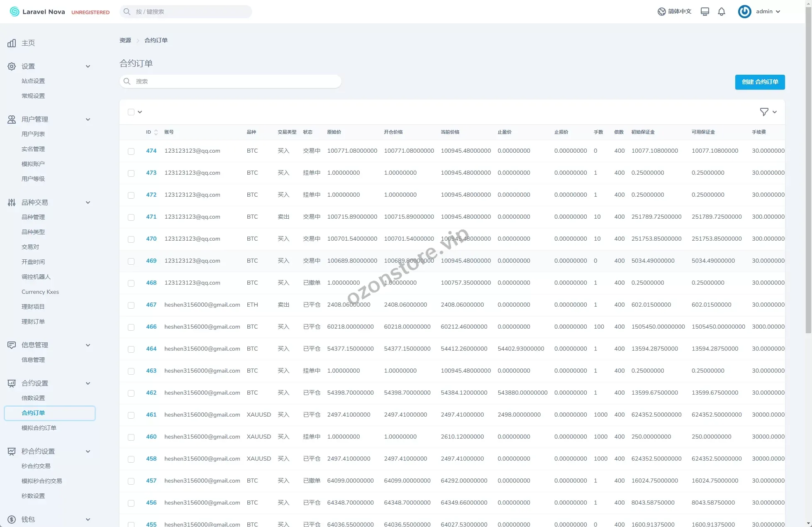
Task: Click the notifications bell icon
Action: (x=722, y=12)
